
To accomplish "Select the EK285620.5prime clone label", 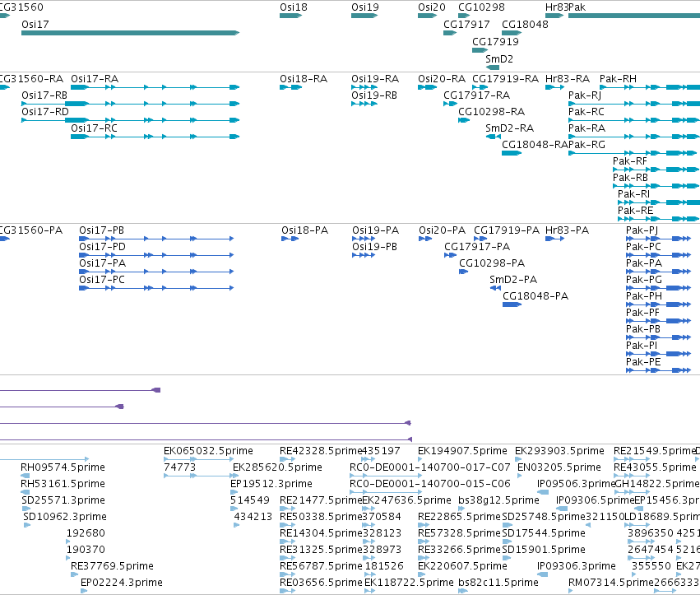I will pos(277,467).
